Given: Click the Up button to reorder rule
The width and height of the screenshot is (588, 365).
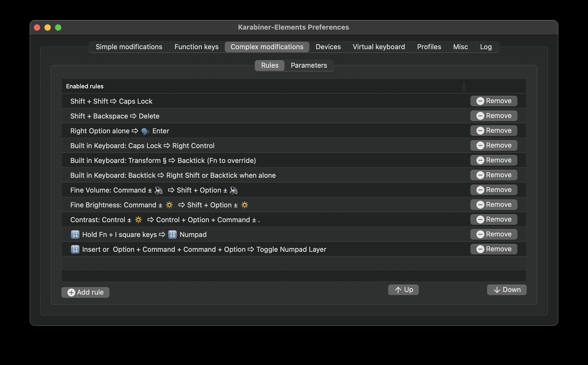Looking at the screenshot, I should point(403,290).
